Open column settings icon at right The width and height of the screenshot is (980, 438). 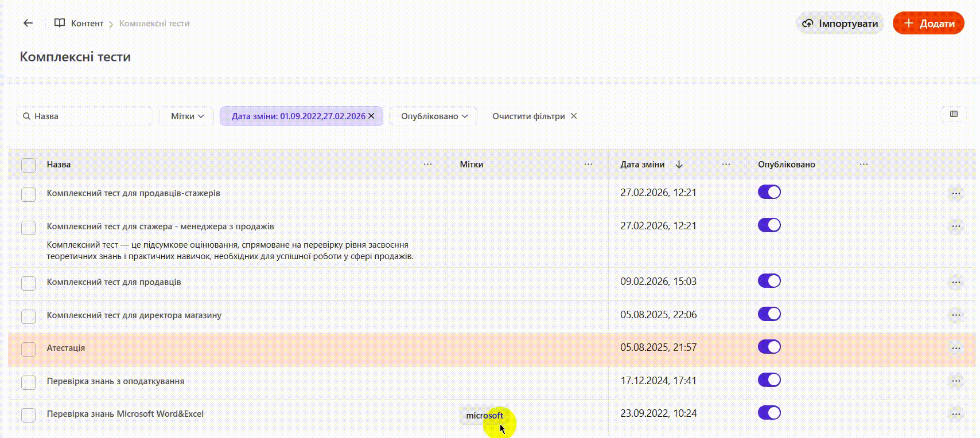(954, 114)
